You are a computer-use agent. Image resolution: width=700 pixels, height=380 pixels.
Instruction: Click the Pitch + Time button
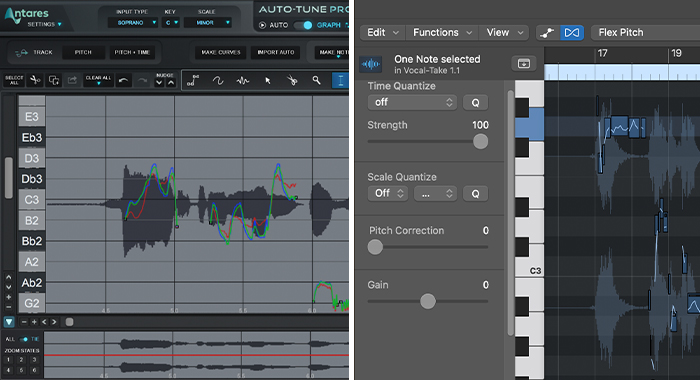(x=132, y=53)
